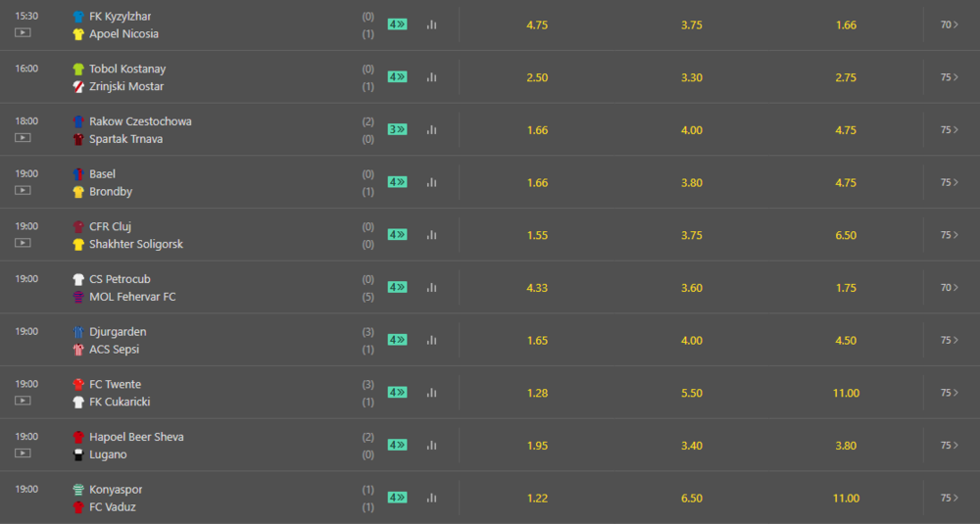Expand 70 markets for CS Petrocub match
980x524 pixels.
point(949,288)
